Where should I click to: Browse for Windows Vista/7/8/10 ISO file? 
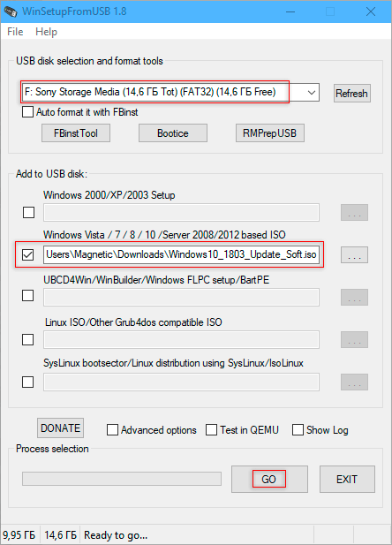point(354,255)
